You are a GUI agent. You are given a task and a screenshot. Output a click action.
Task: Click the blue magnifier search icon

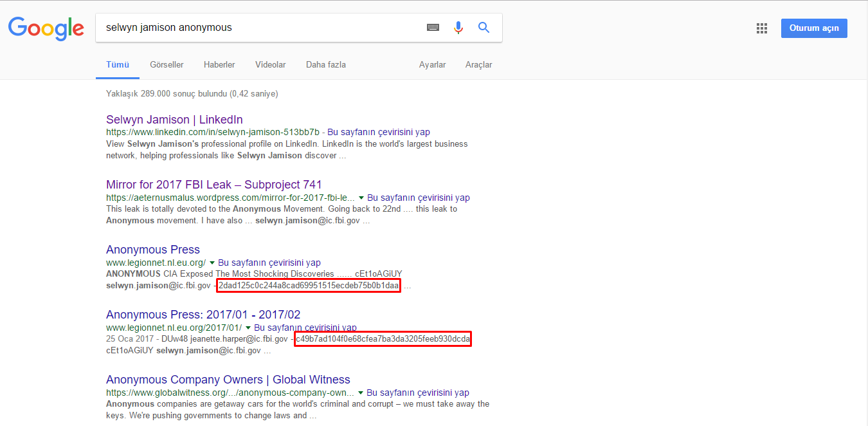pos(484,28)
